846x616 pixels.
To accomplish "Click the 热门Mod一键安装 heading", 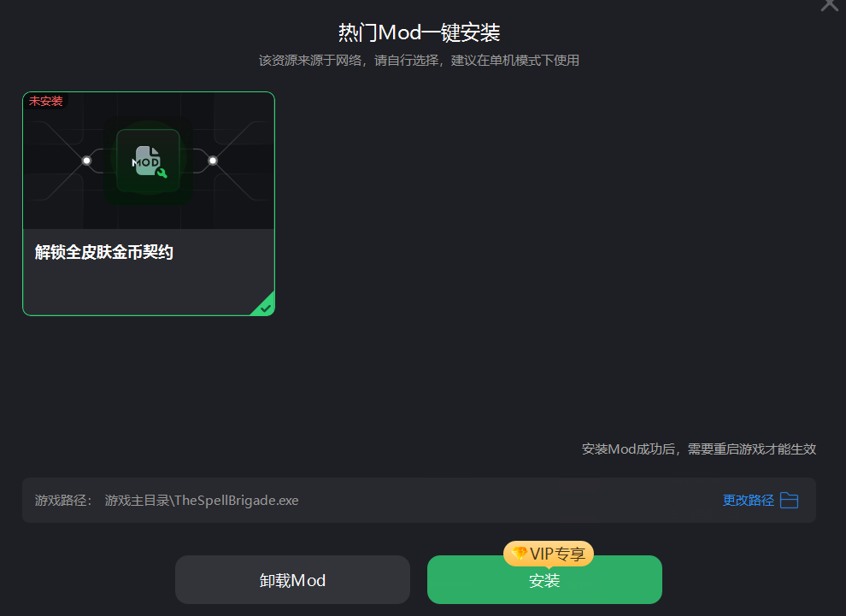I will pos(420,32).
